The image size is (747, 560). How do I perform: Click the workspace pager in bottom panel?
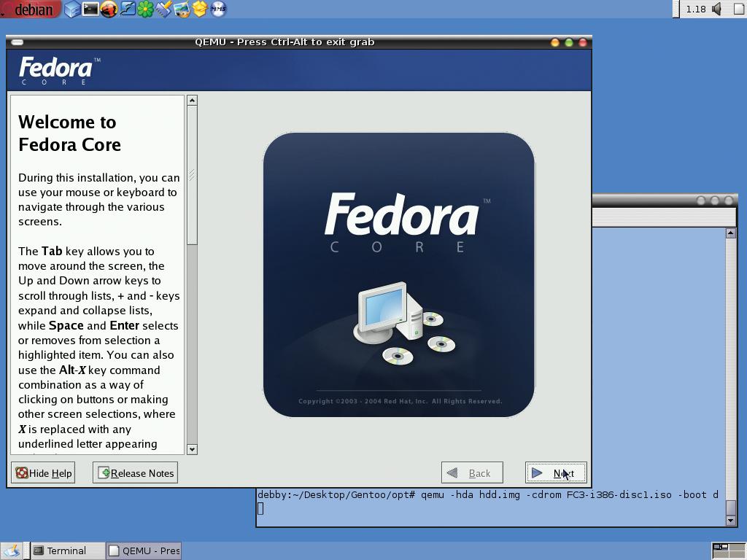[729, 551]
